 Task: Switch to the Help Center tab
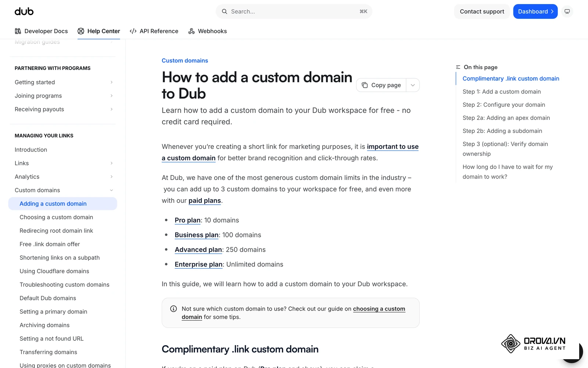point(99,31)
